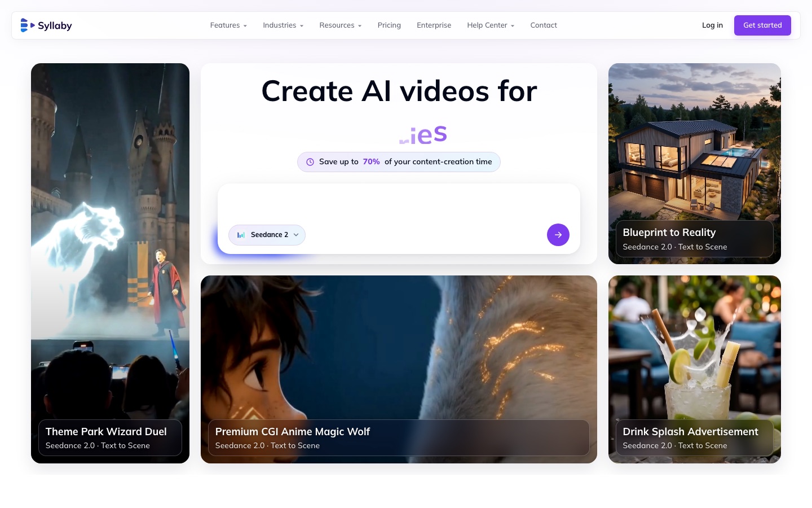
Task: Click the clock icon in the savings badge
Action: pos(310,162)
